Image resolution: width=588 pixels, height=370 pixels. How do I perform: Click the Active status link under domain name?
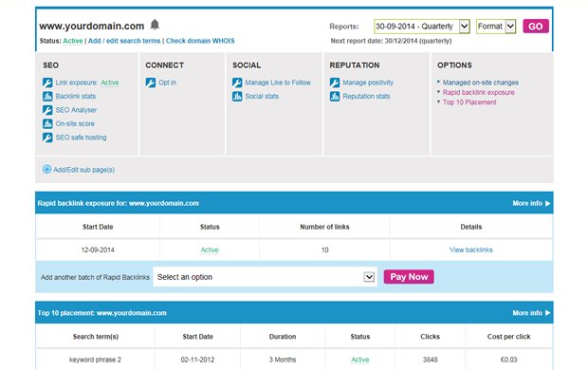73,41
